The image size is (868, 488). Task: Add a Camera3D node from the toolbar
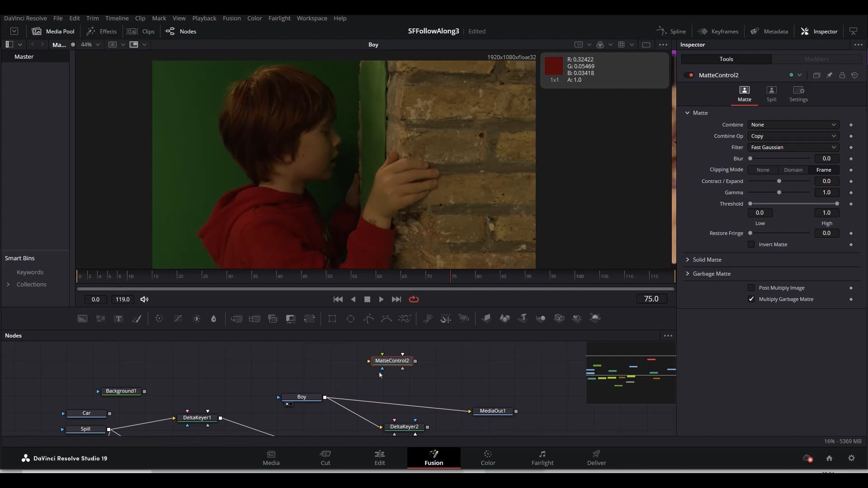coord(559,318)
